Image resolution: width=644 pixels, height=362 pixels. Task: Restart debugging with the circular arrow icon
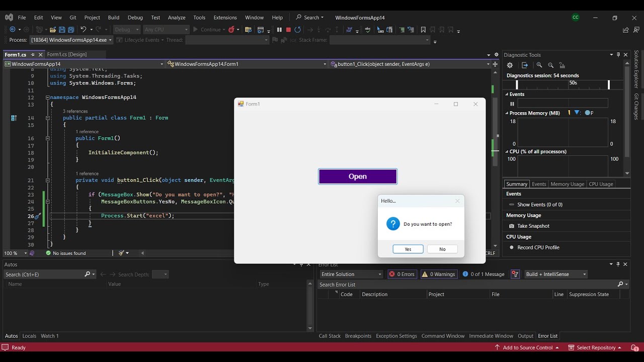(x=297, y=30)
